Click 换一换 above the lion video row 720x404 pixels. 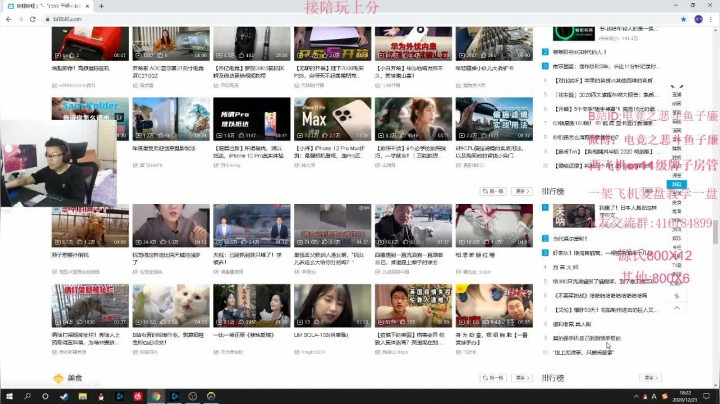point(493,191)
